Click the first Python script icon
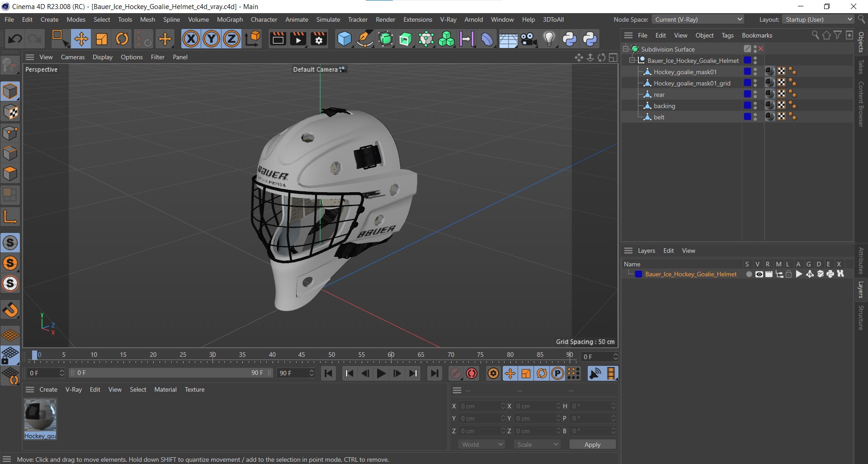This screenshot has height=464, width=868. click(x=569, y=39)
